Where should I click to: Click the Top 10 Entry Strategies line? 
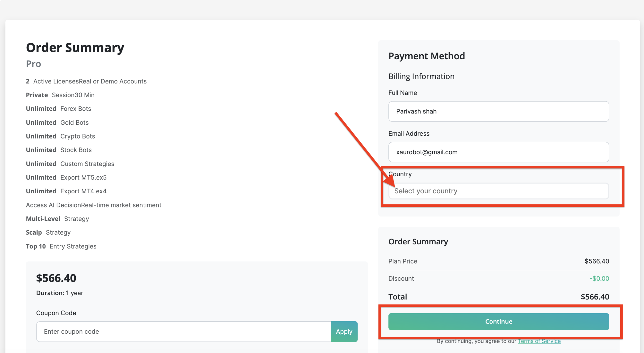(x=61, y=246)
